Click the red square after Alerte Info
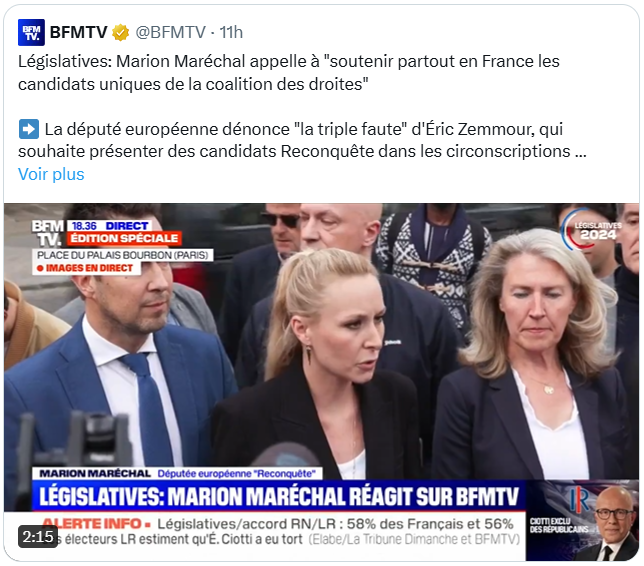The image size is (644, 566). pyautogui.click(x=148, y=525)
